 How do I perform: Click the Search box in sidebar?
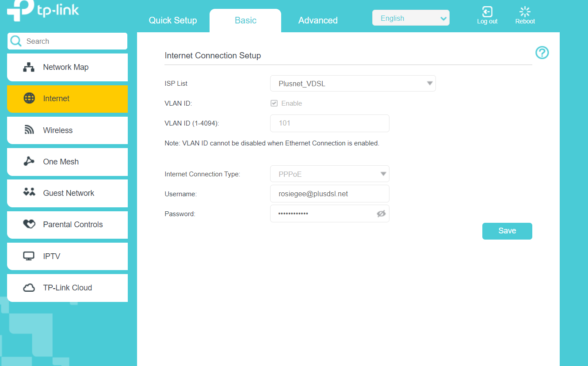(73, 41)
